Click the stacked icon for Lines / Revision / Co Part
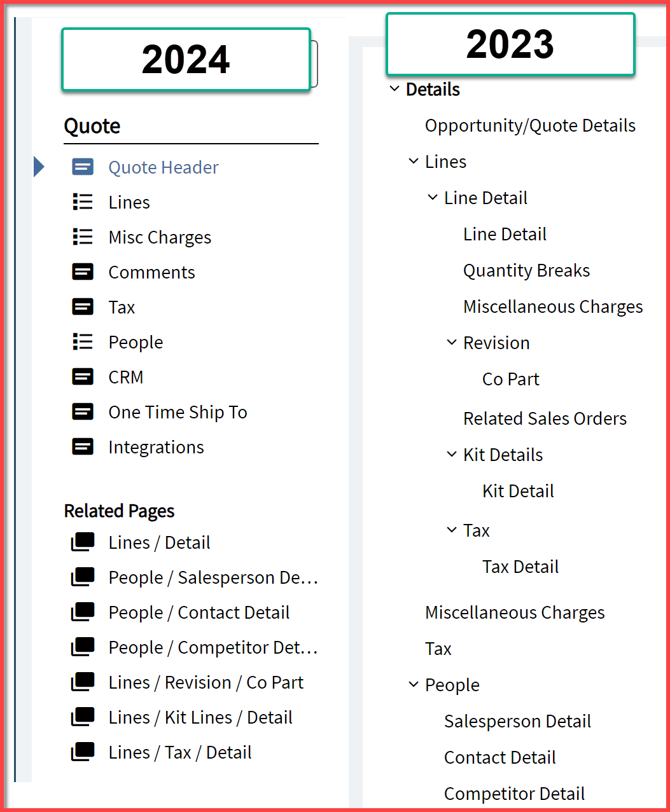 pyautogui.click(x=83, y=682)
